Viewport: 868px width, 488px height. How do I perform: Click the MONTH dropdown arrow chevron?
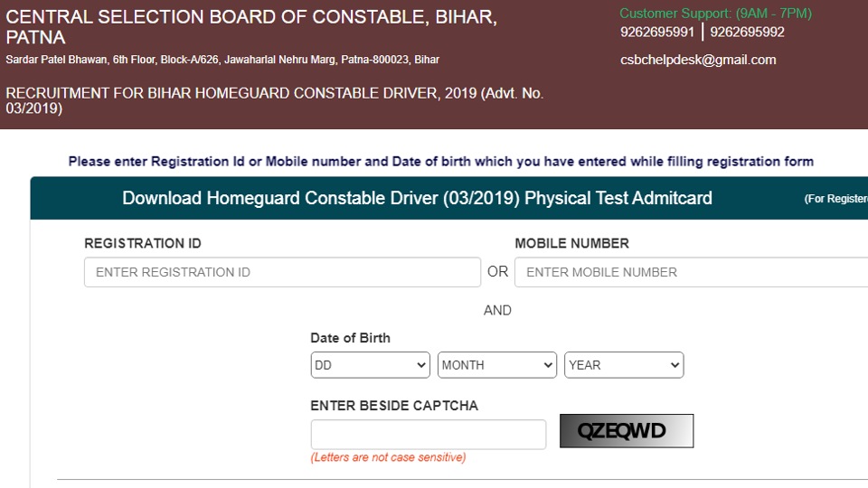point(548,365)
